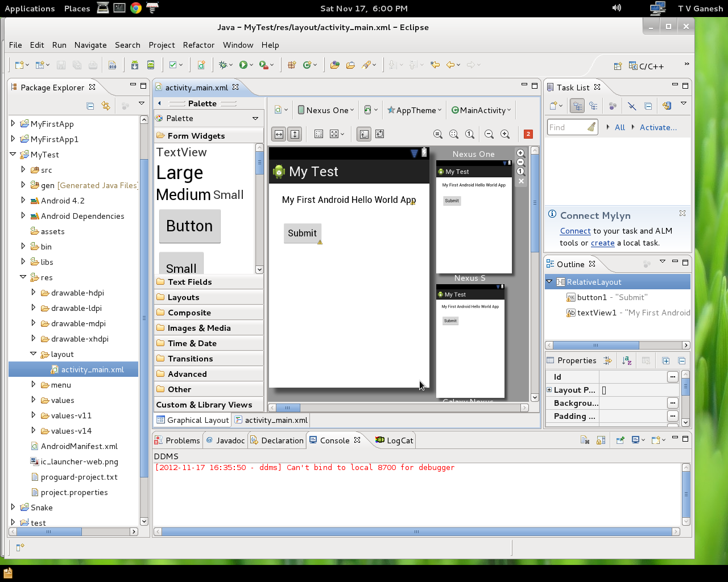
Task: Open the Refactor menu
Action: (x=198, y=45)
